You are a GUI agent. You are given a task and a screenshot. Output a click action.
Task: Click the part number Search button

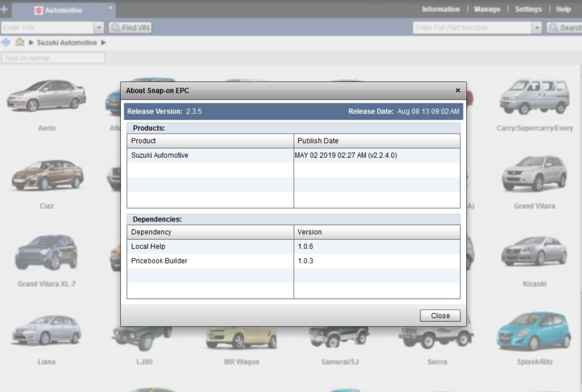point(564,27)
